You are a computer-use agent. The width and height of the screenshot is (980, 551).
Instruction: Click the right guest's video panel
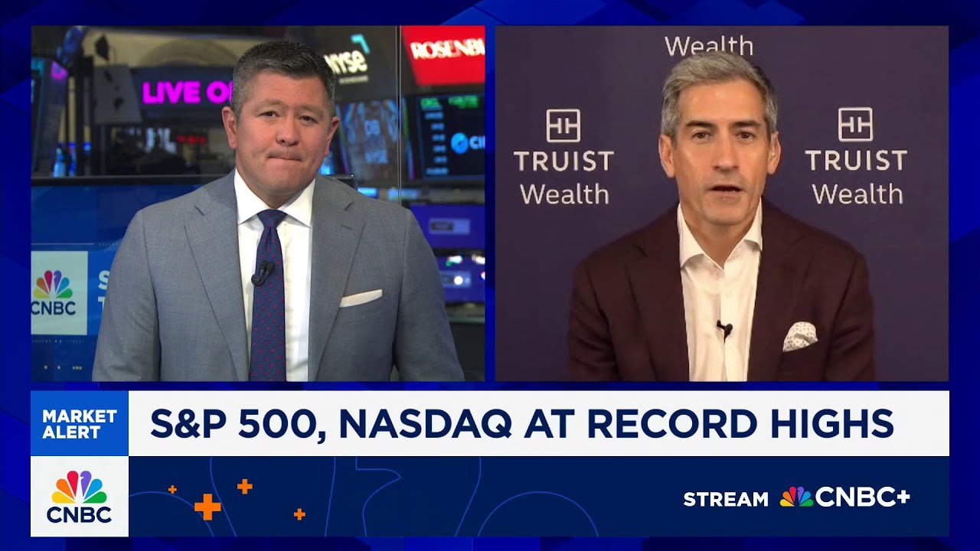pos(722,204)
